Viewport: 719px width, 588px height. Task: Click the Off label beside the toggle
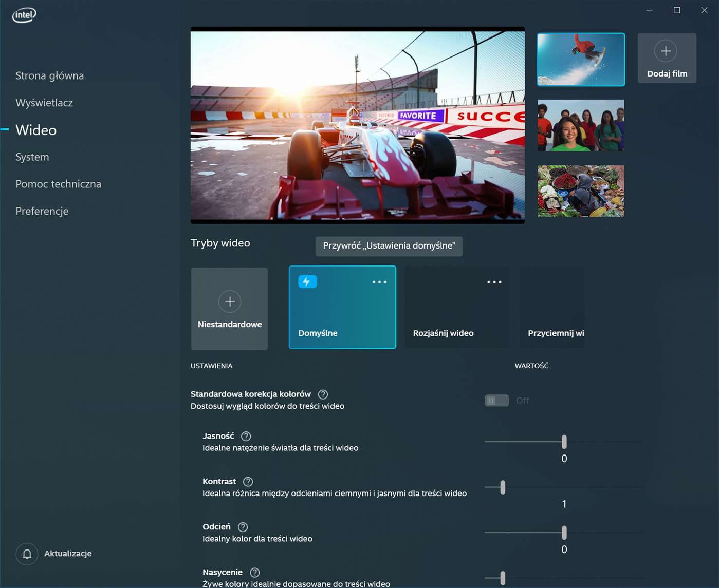coord(522,401)
